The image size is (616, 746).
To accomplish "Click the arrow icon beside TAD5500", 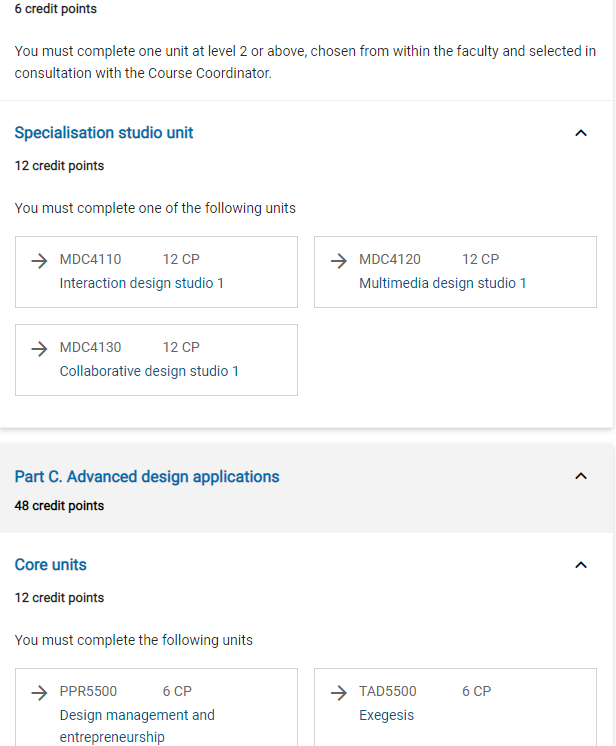I will [x=339, y=692].
